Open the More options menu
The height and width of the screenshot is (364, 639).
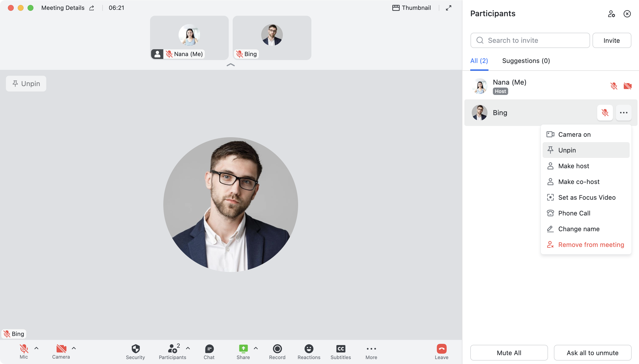(371, 350)
